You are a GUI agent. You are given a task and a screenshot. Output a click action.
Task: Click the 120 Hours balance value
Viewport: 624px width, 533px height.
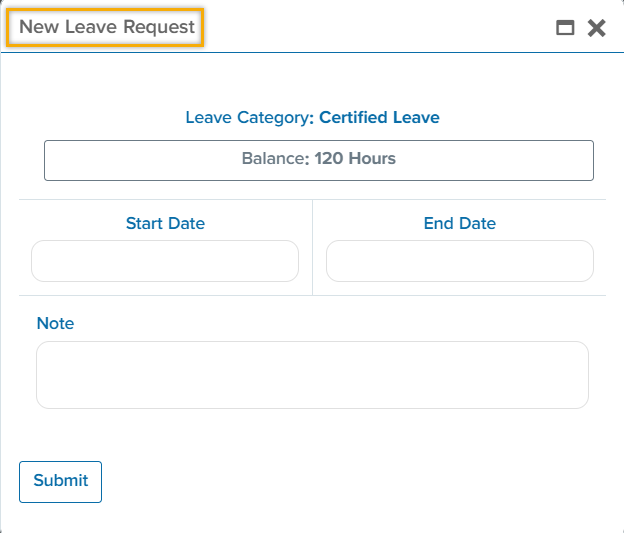[355, 159]
